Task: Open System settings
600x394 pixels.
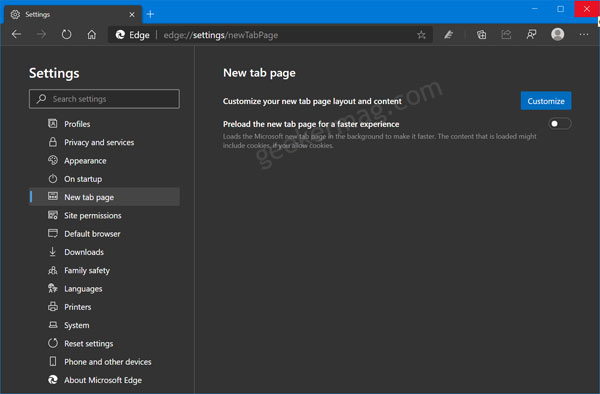Action: pyautogui.click(x=104, y=325)
